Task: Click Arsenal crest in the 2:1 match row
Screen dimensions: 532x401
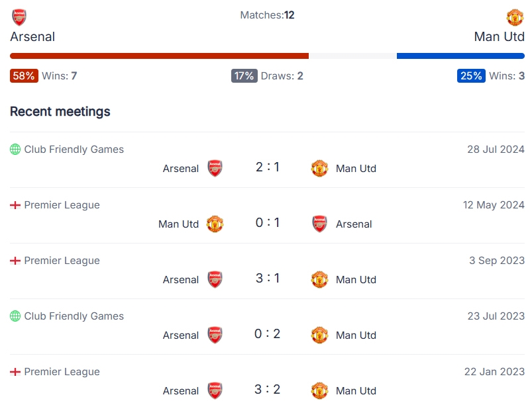Action: pyautogui.click(x=215, y=168)
